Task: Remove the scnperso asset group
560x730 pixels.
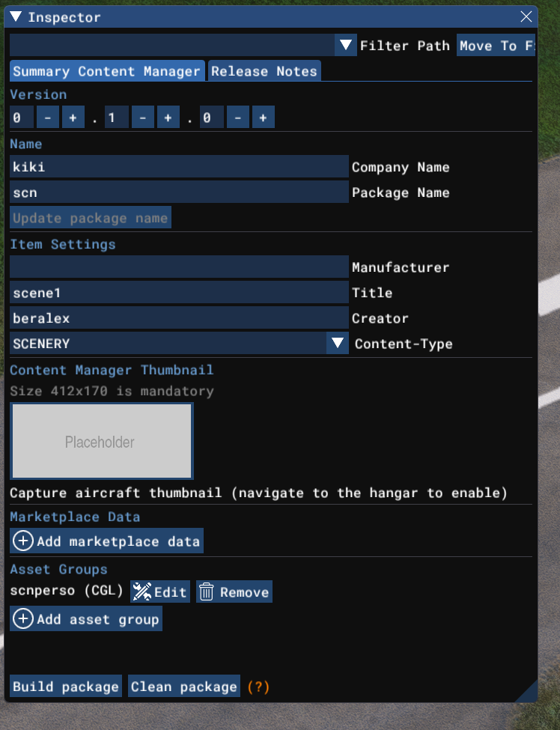Action: click(234, 591)
